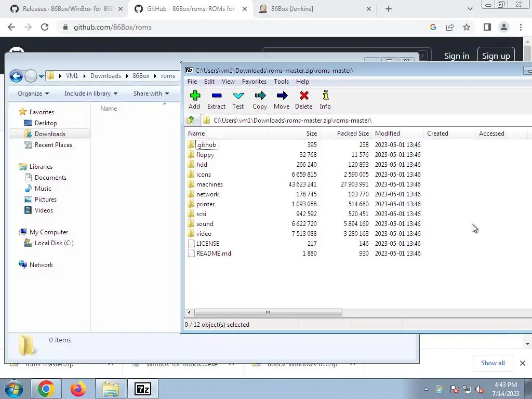The height and width of the screenshot is (399, 532).
Task: Open Info for the archive in 7-Zip
Action: coord(325,100)
